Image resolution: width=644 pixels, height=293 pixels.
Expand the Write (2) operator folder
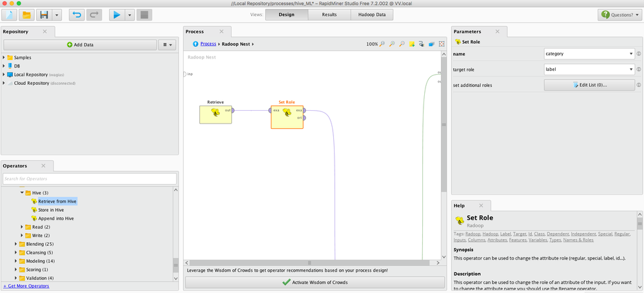point(22,236)
